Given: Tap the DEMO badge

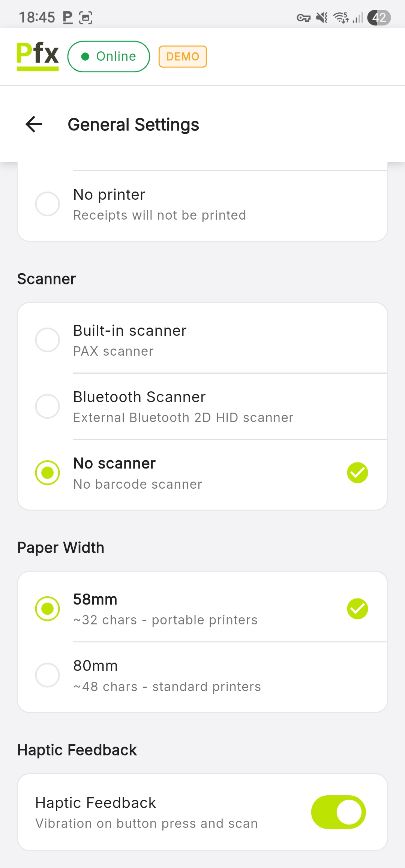Looking at the screenshot, I should tap(183, 57).
